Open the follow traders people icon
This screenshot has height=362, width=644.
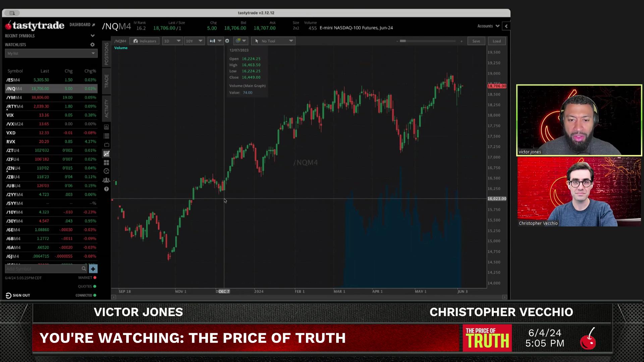tap(106, 180)
